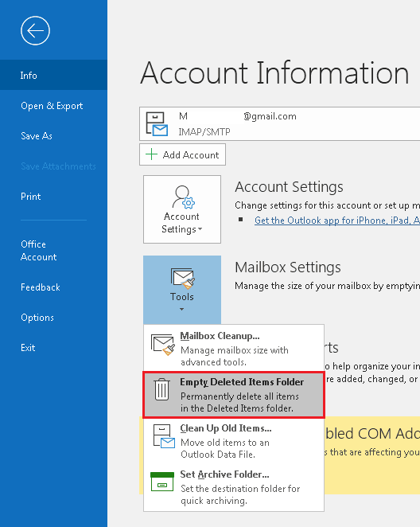The image size is (420, 527).
Task: Click 'Permanently delete all items' description
Action: click(x=239, y=396)
